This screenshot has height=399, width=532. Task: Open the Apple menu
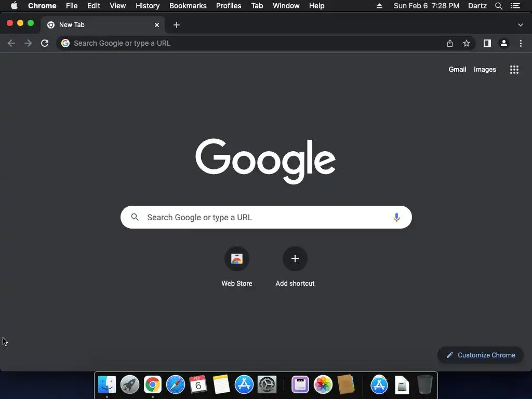(x=14, y=6)
